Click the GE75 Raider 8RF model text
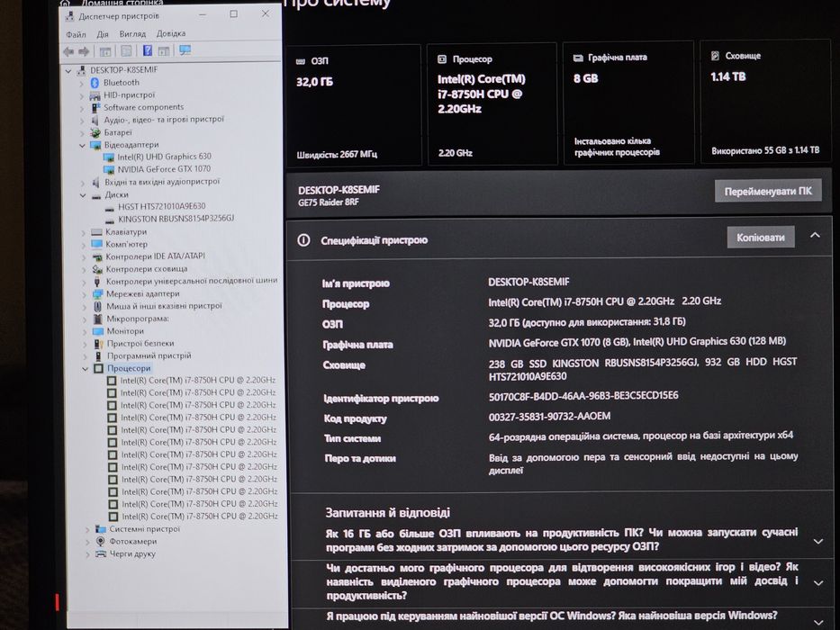 [x=329, y=202]
